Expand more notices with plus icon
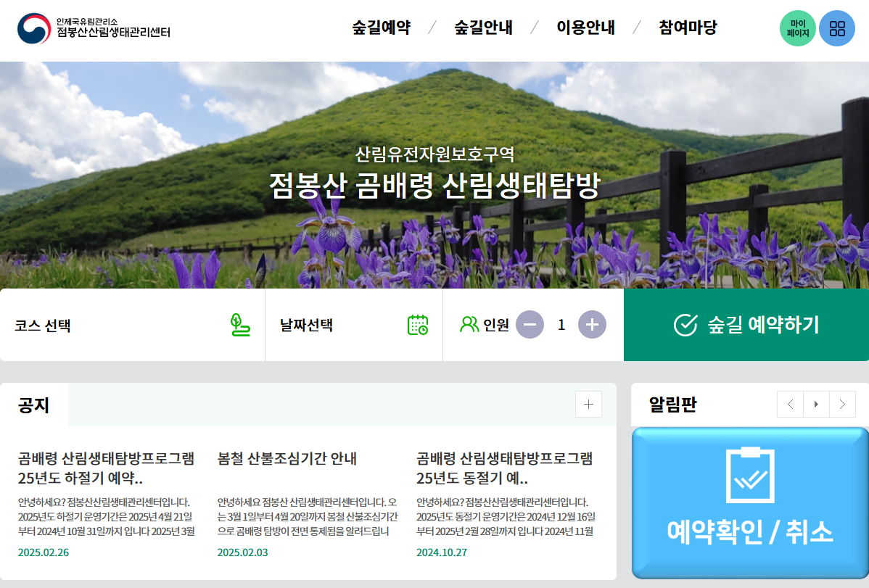Image resolution: width=869 pixels, height=588 pixels. click(588, 405)
